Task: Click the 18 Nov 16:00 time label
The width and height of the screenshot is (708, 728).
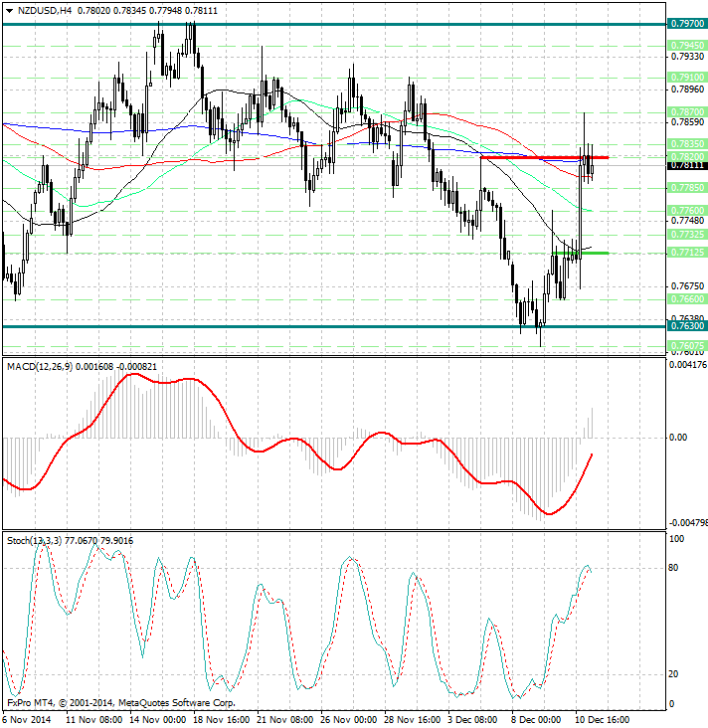Action: pyautogui.click(x=219, y=718)
